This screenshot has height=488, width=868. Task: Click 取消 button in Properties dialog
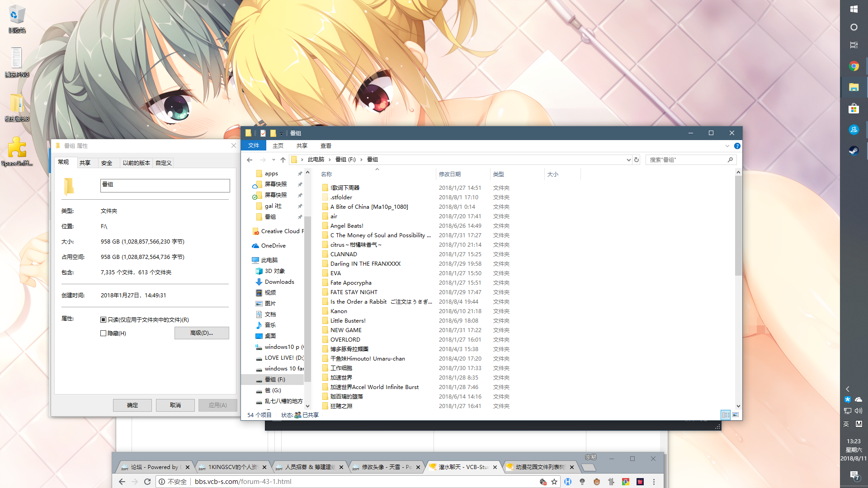(x=175, y=405)
